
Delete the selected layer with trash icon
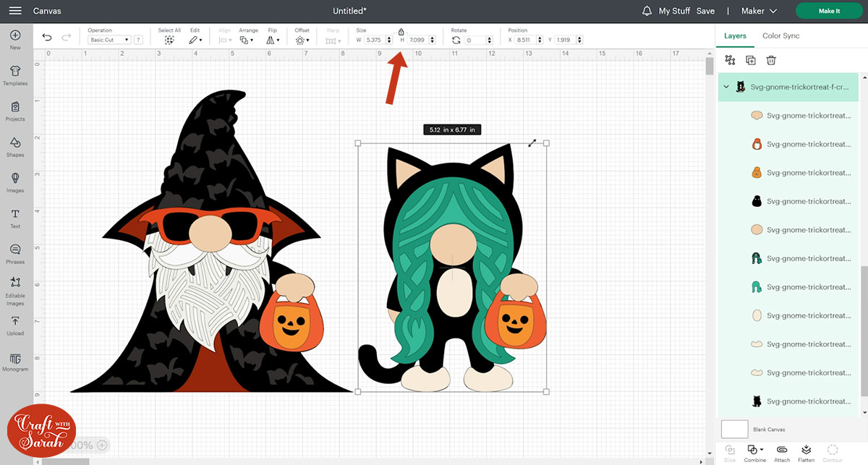click(771, 61)
